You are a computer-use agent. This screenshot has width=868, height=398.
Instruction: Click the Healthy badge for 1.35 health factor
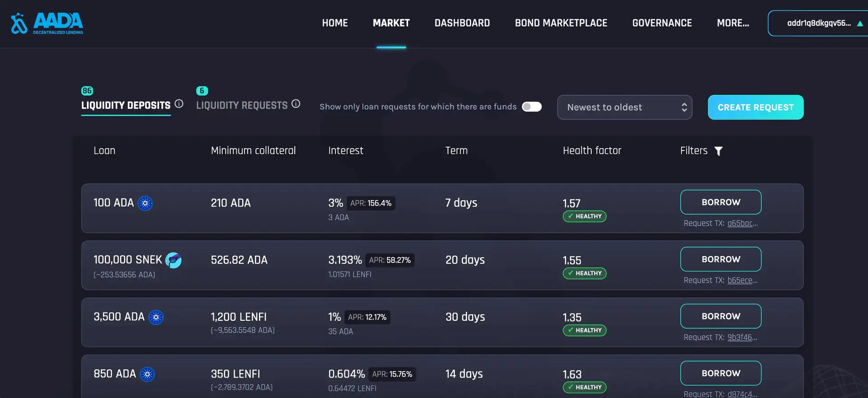point(585,330)
